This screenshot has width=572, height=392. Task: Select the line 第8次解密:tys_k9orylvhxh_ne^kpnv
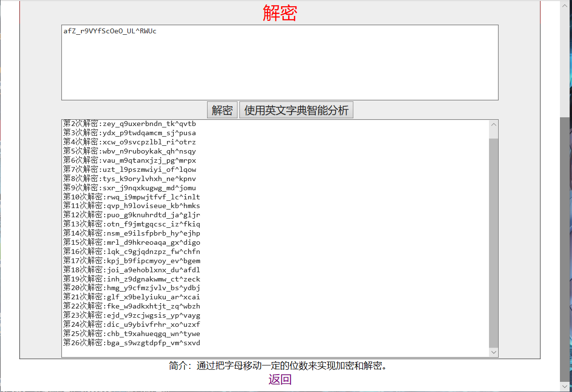[129, 179]
